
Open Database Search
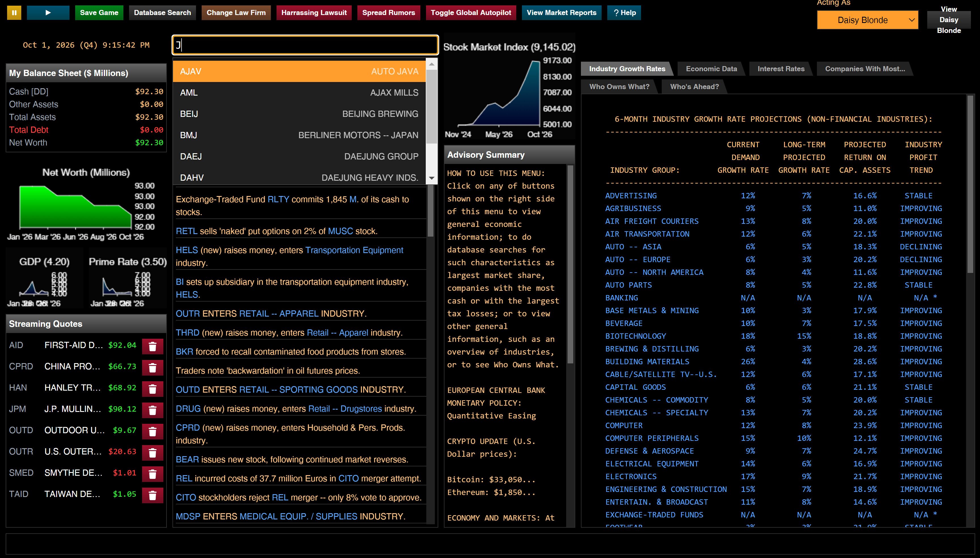[162, 13]
